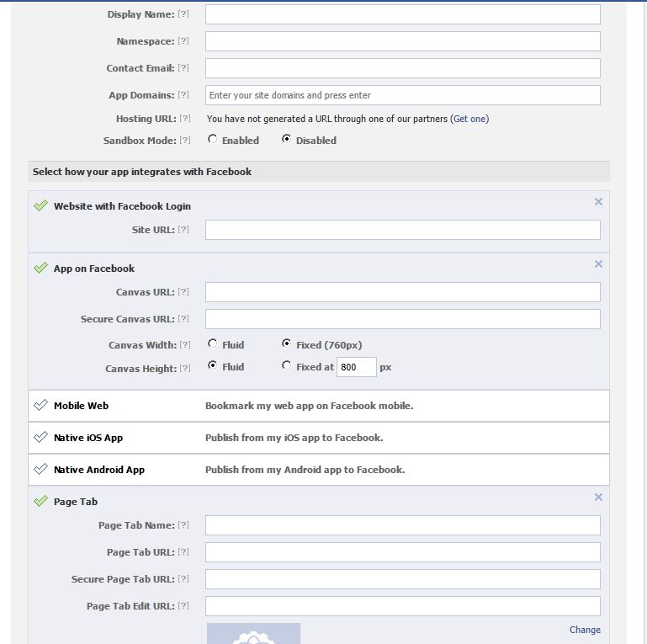Open the Contact Email help tooltip [?]
The image size is (647, 644).
click(x=183, y=67)
